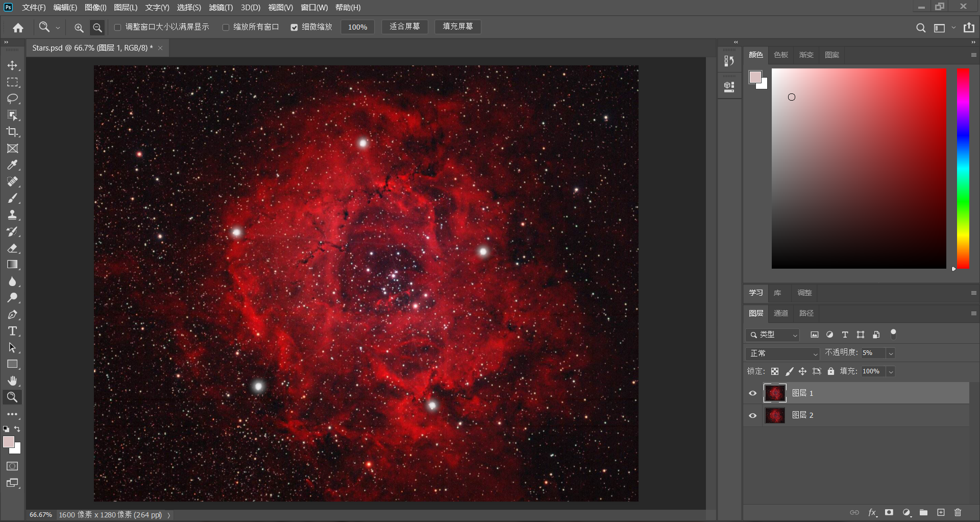Select the Horizontal Type tool
980x522 pixels.
point(12,331)
